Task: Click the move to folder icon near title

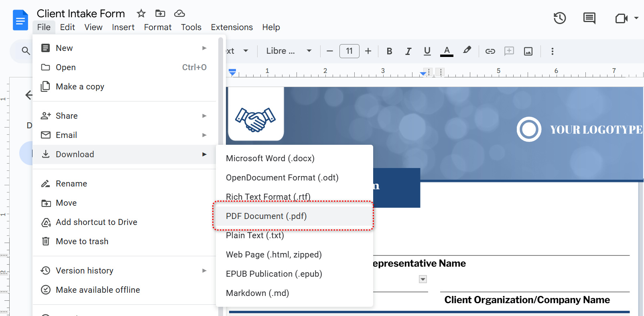Action: pos(160,14)
